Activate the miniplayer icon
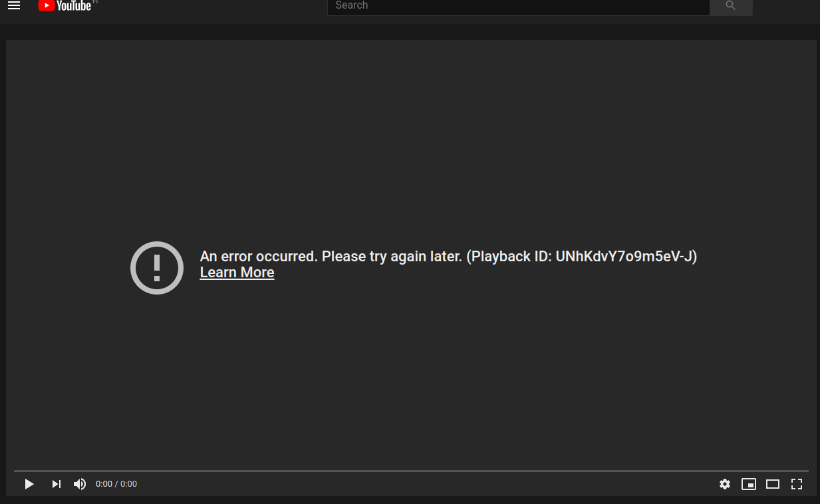Image resolution: width=820 pixels, height=504 pixels. 749,484
